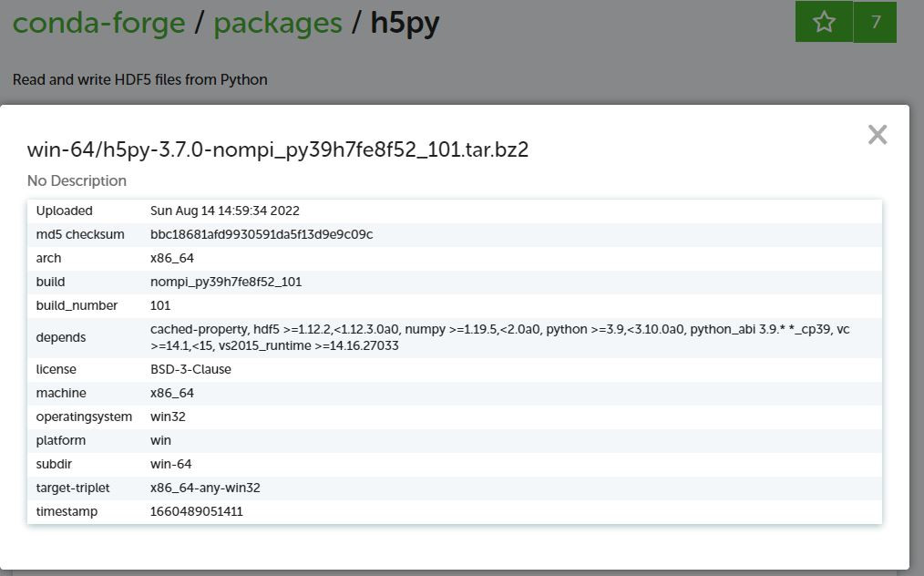Click the No Description text
Image resolution: width=924 pixels, height=576 pixels.
click(77, 180)
